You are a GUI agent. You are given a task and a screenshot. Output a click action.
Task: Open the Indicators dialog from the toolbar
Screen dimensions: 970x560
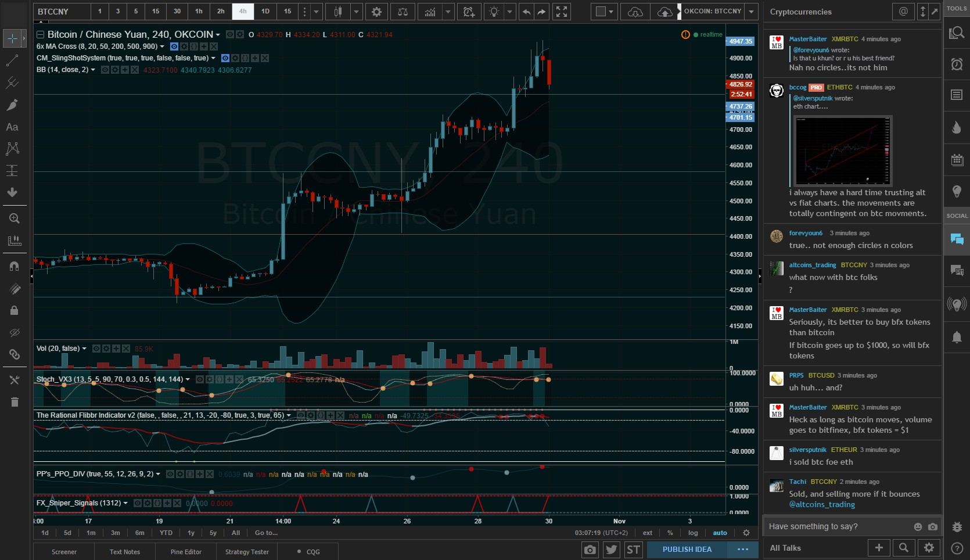click(431, 12)
